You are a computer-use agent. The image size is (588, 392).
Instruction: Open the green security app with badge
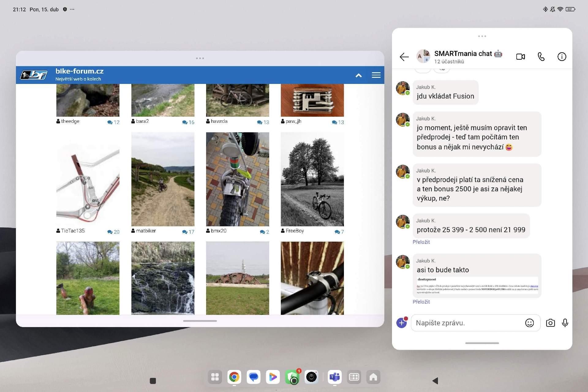coord(292,377)
